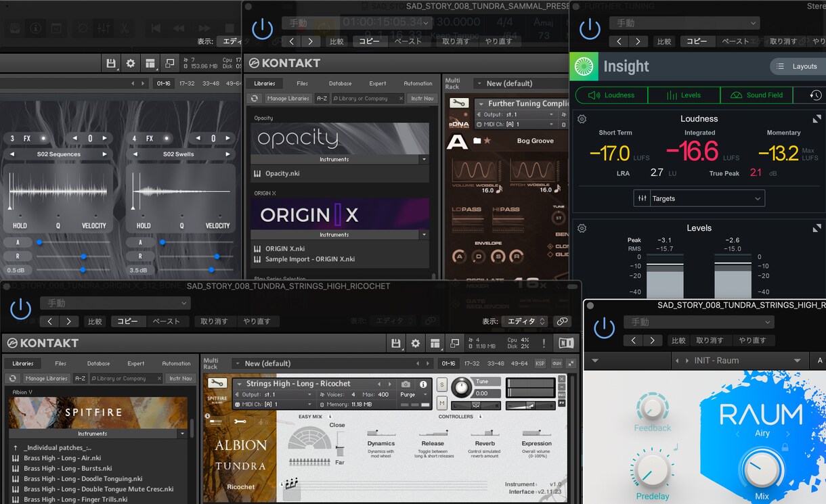Screen dimensions: 826x504
Task: Click the A-Z sort icon in the Libraries pane
Action: 79,378
